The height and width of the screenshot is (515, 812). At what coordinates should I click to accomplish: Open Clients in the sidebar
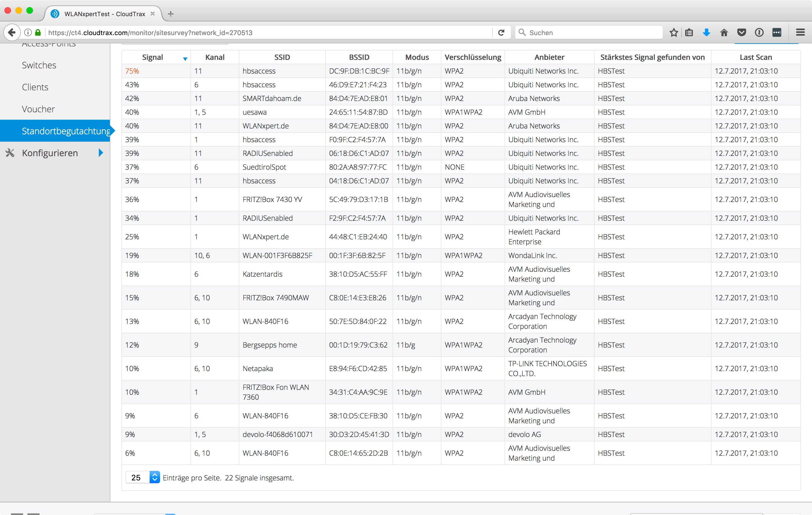[x=35, y=87]
